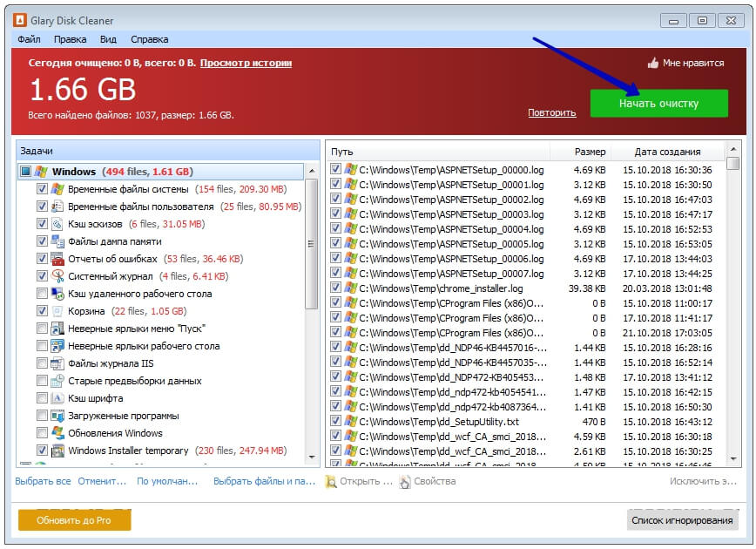
Task: Click the system journal (Системный журнал) icon
Action: click(x=57, y=276)
